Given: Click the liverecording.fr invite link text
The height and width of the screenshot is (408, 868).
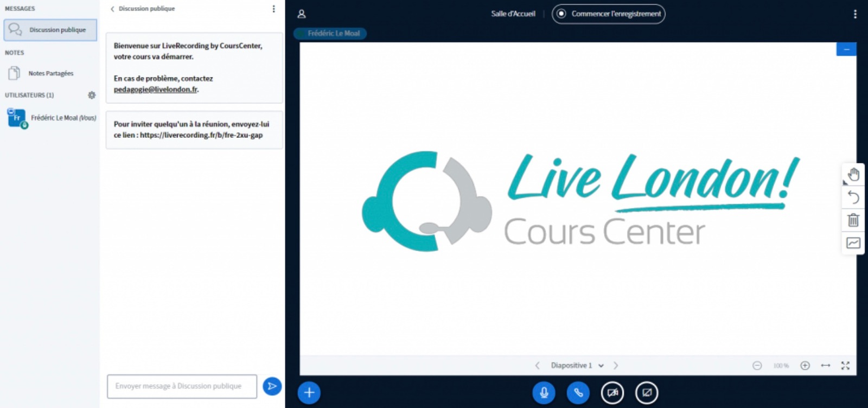Looking at the screenshot, I should tap(201, 135).
